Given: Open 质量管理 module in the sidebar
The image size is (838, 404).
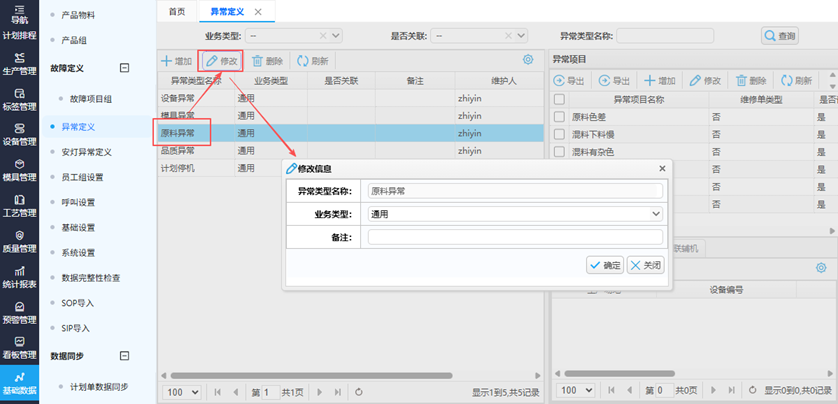Looking at the screenshot, I should [x=20, y=241].
